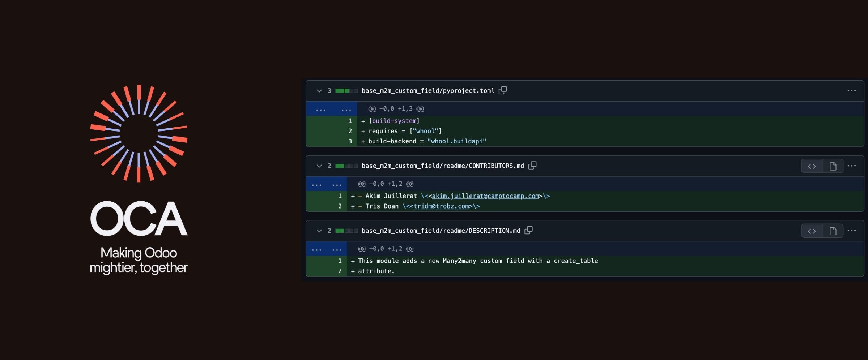Open the base_m2m_custom_field/readme/DESCRIPTION.md file name
The image size is (868, 360).
point(441,231)
